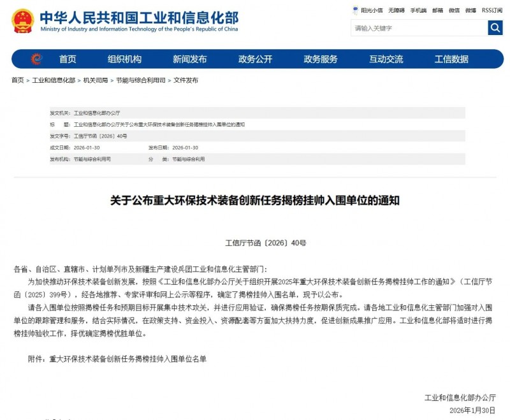Click the RSS订阅 subscription link
This screenshot has width=510, height=420.
click(x=492, y=11)
